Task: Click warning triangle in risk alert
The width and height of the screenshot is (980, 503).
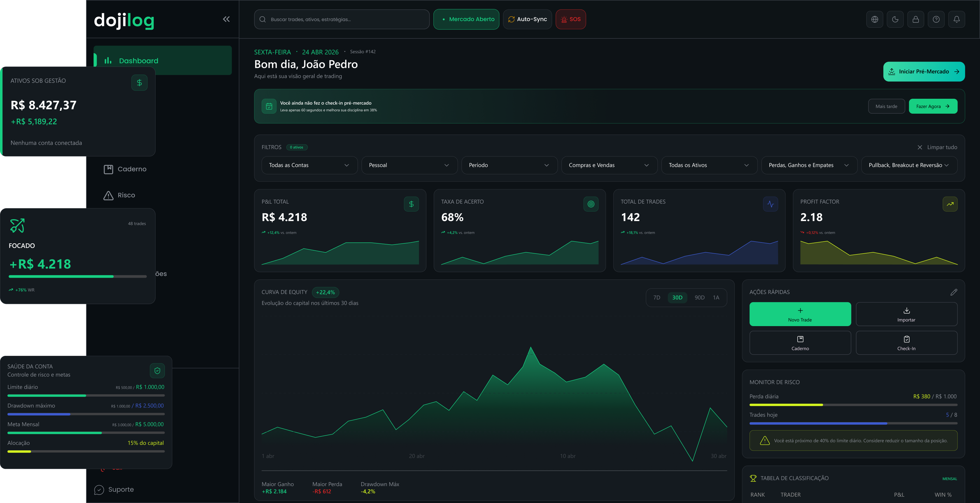Action: coord(765,441)
